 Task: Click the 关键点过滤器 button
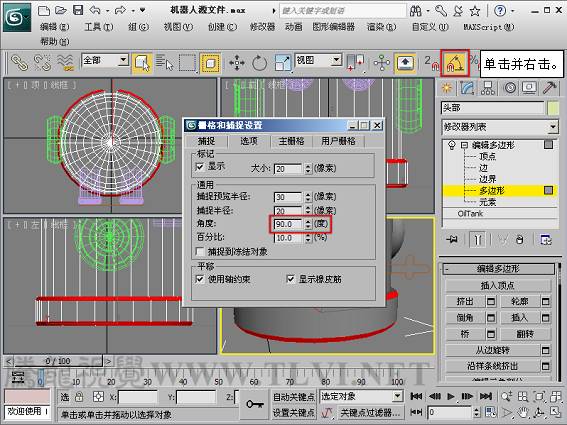click(x=370, y=413)
